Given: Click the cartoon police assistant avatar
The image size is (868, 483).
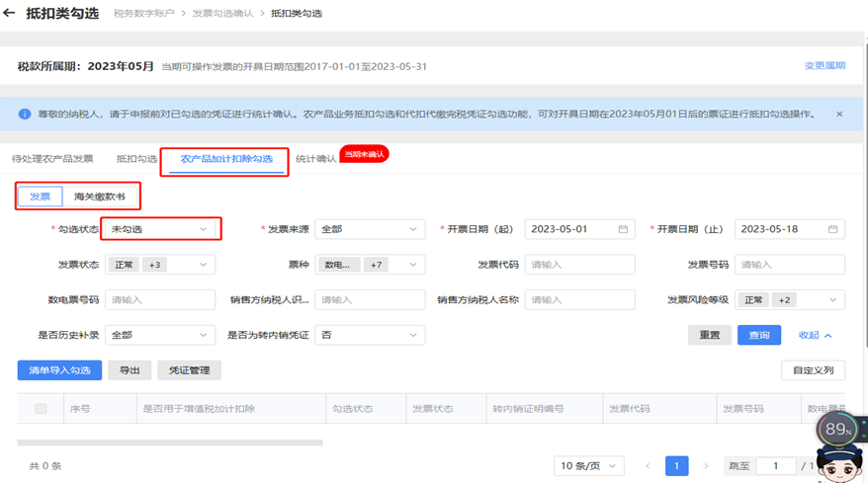Looking at the screenshot, I should [839, 463].
